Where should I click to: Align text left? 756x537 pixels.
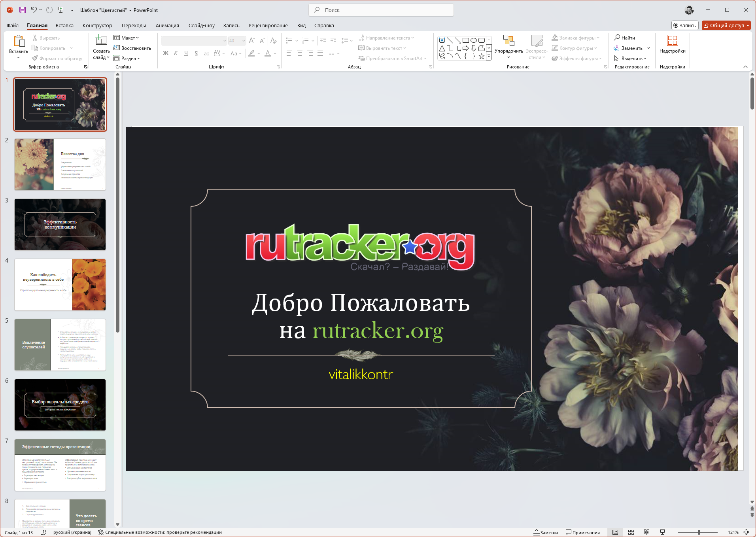[x=289, y=53]
